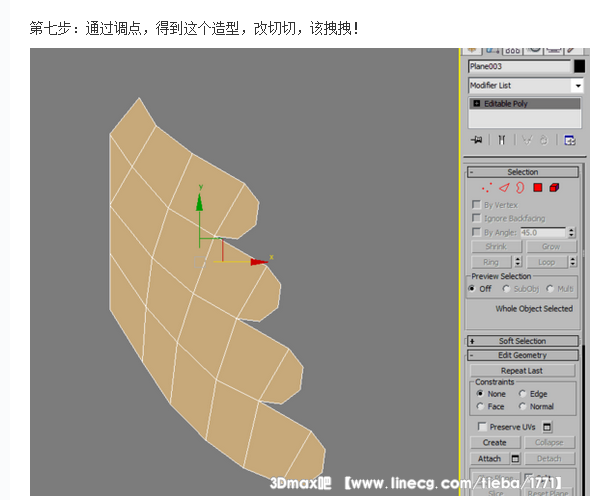Click Make Unique icon in modifier stack
This screenshot has width=591, height=500.
[x=527, y=140]
